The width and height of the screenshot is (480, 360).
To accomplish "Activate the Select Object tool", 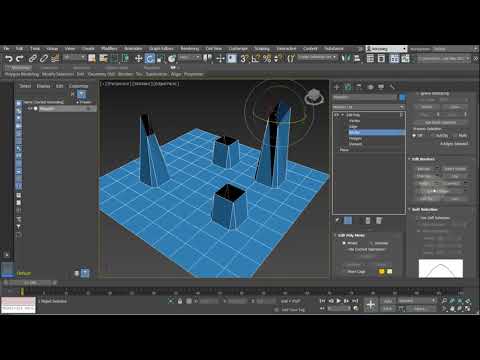I will click(x=92, y=59).
